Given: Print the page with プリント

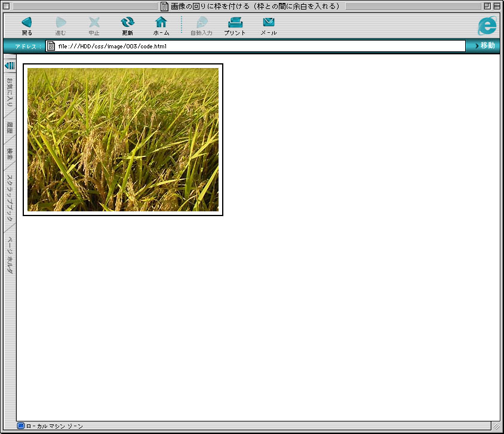Looking at the screenshot, I should point(235,26).
